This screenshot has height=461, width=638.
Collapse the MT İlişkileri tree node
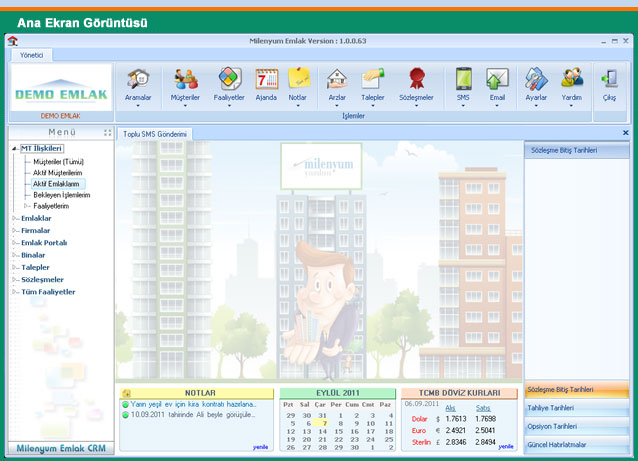pos(15,149)
